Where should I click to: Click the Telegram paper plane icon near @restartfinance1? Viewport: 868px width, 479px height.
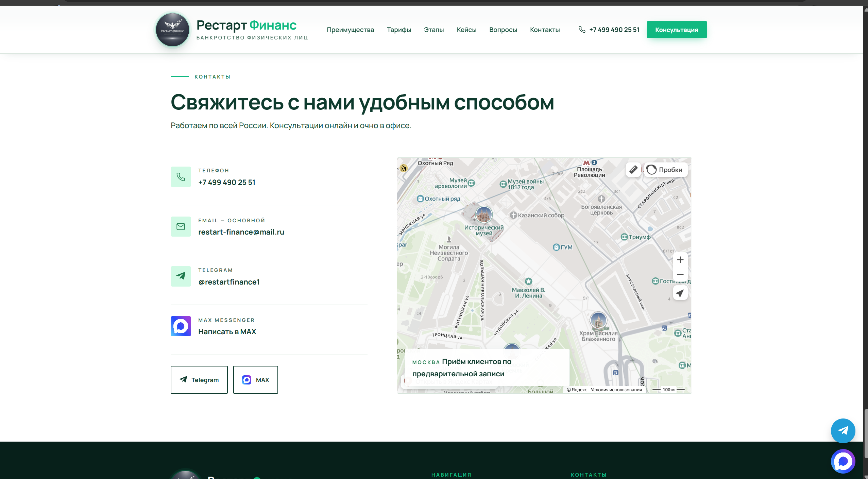coord(181,276)
